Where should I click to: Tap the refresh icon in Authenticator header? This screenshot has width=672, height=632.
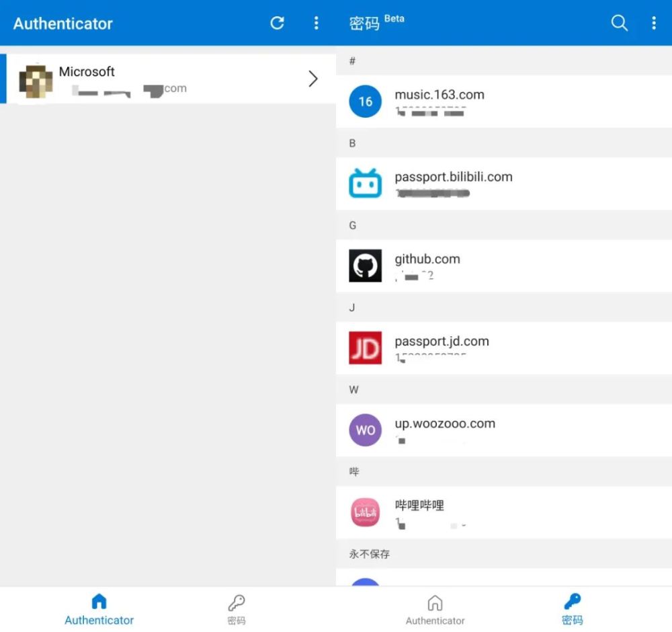278,23
